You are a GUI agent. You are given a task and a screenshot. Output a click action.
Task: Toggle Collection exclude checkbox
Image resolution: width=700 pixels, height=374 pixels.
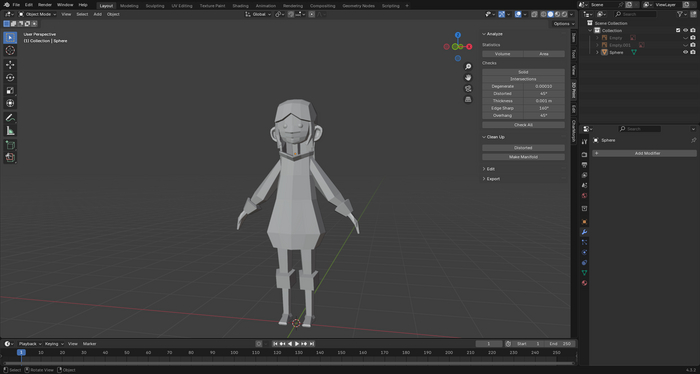pos(678,30)
